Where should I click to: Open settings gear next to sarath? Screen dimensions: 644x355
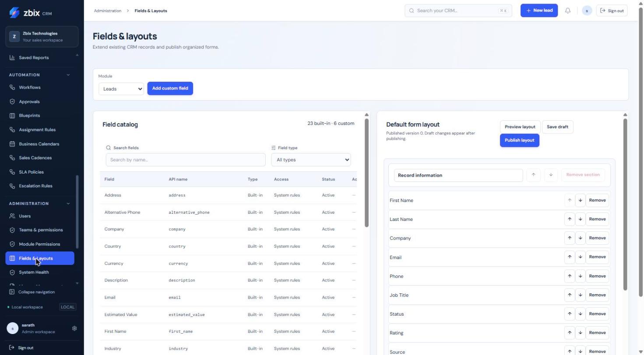[x=74, y=328]
